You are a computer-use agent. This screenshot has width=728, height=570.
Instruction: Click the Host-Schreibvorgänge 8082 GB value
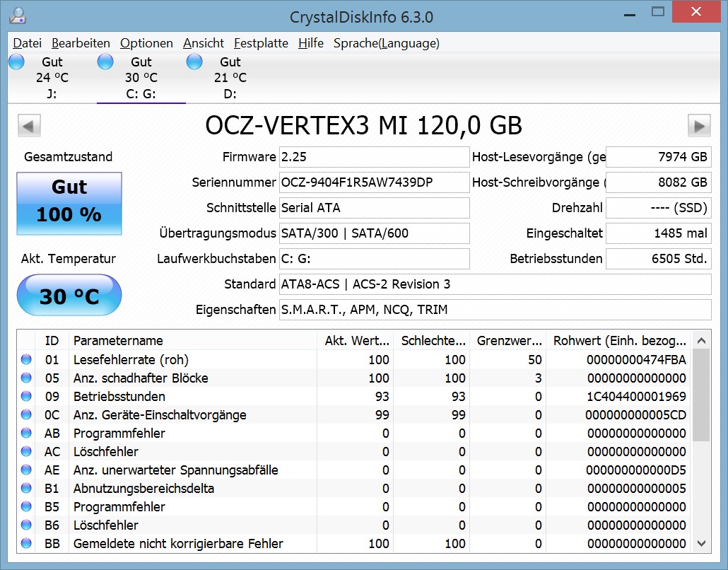(658, 182)
